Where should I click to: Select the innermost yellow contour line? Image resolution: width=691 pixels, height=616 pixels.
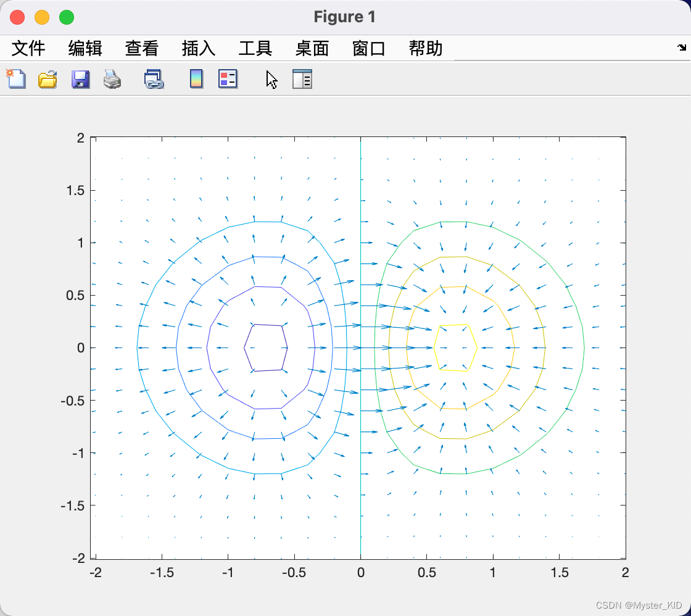coord(476,348)
